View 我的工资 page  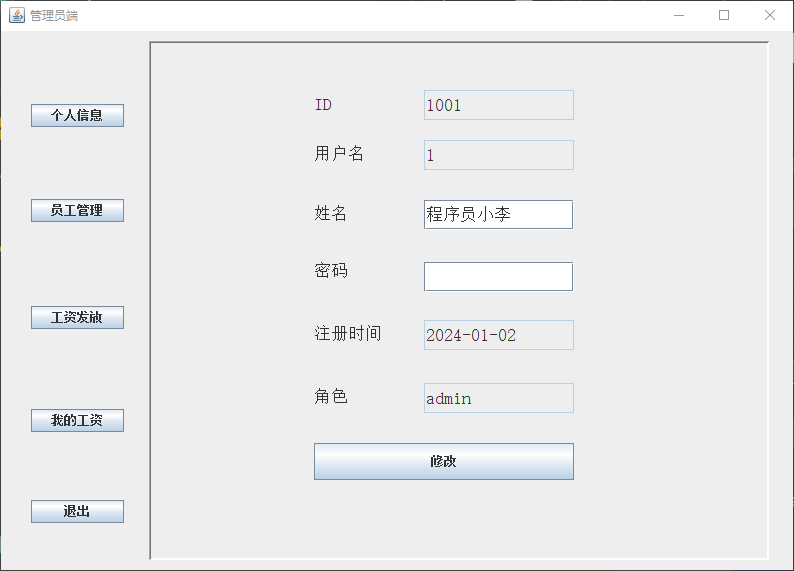pyautogui.click(x=77, y=420)
